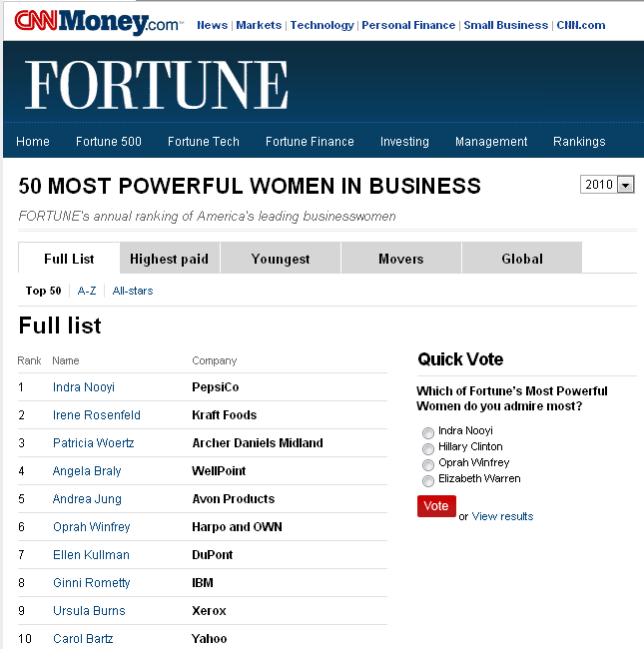Image resolution: width=644 pixels, height=649 pixels.
Task: Open the Rankings navigation item
Action: tap(579, 142)
